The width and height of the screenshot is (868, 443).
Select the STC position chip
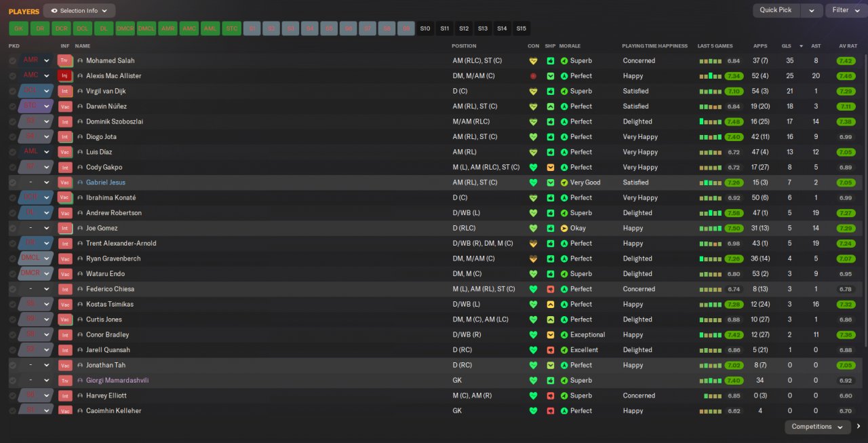pyautogui.click(x=231, y=28)
